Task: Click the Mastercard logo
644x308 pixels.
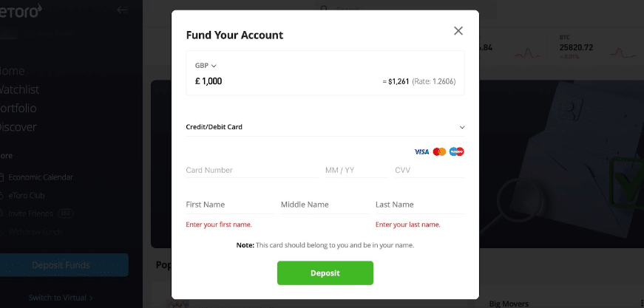Action: (439, 151)
